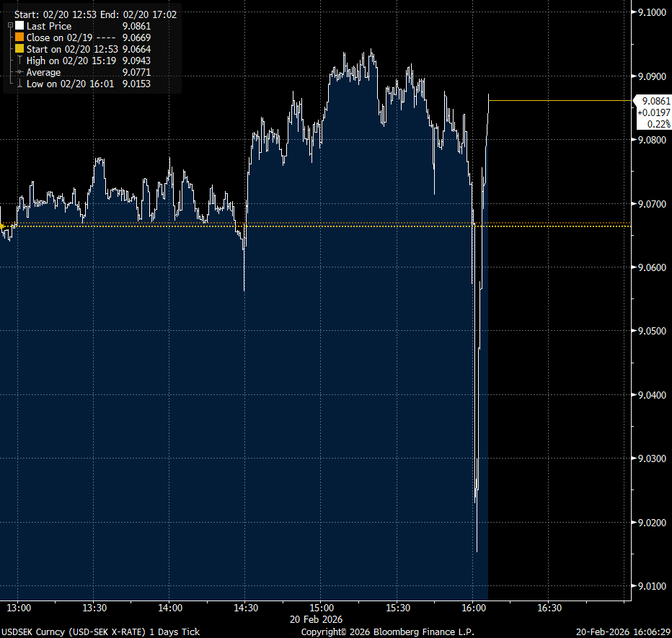Collapse the legend tree expander box
The image size is (672, 638).
tap(10, 25)
